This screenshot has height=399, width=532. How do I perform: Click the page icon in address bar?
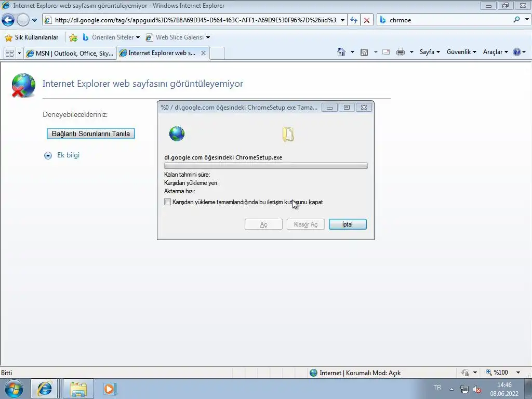[48, 20]
